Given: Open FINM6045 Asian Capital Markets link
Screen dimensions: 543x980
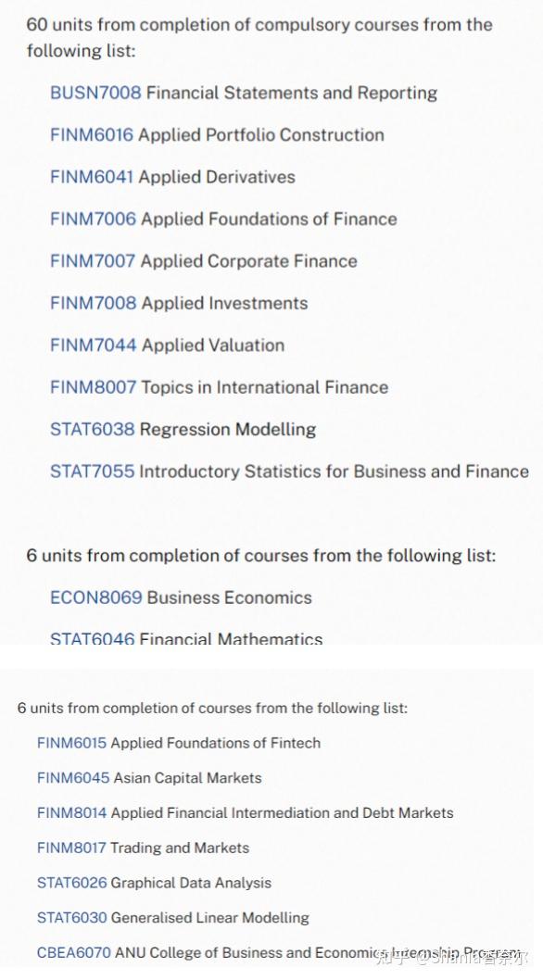Looking at the screenshot, I should coord(72,778).
